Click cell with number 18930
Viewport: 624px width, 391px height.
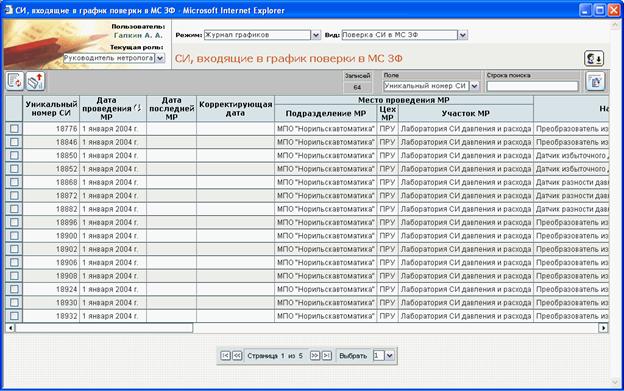point(51,303)
